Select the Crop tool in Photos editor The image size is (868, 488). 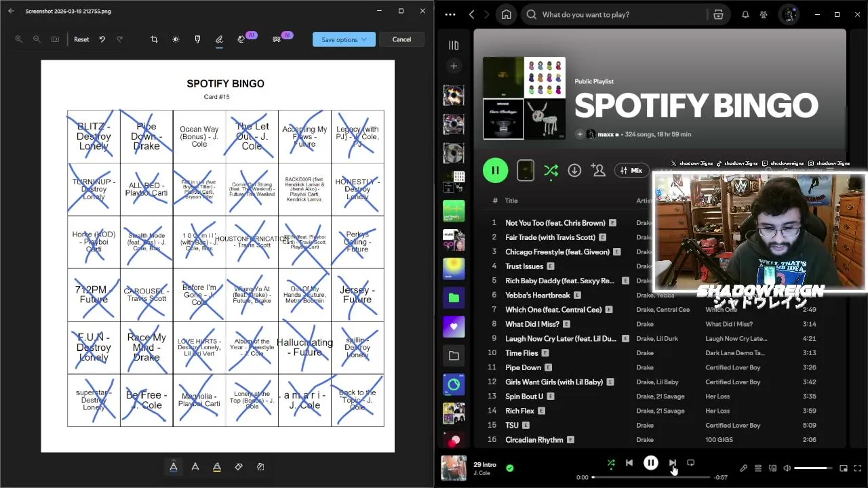click(154, 39)
